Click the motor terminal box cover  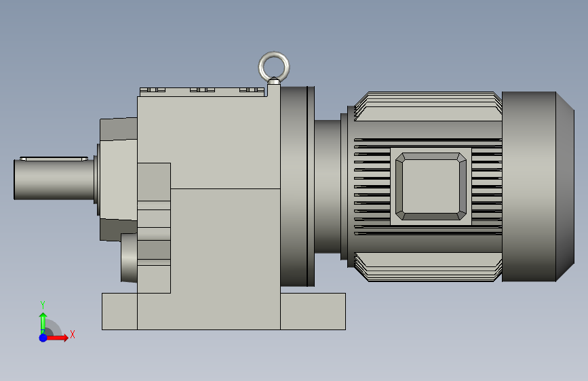click(431, 186)
